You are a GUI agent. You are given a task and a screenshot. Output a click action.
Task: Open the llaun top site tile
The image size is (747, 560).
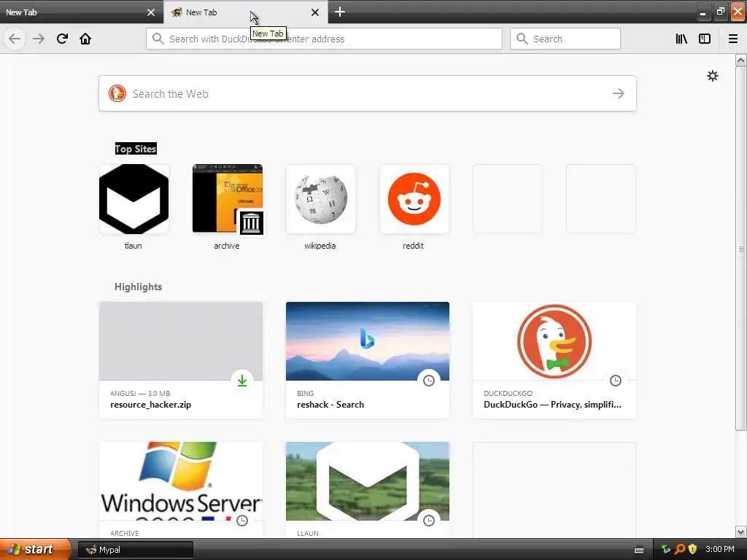[134, 199]
